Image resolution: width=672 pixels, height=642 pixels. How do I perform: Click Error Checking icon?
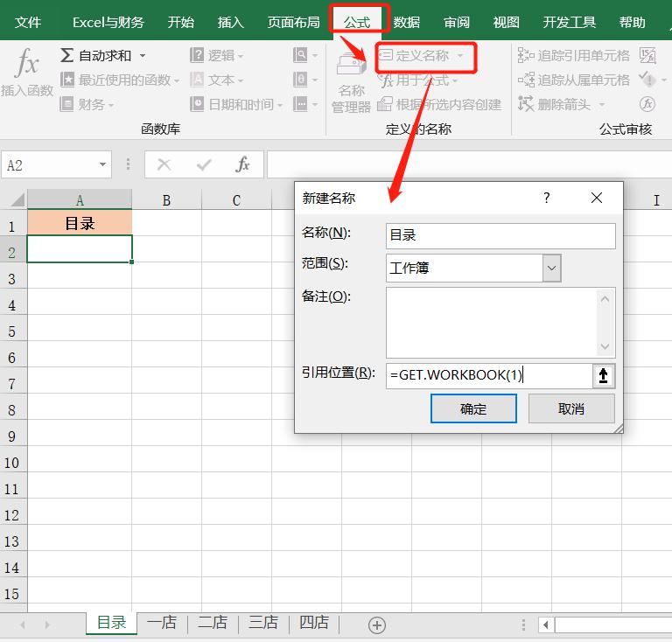pyautogui.click(x=647, y=80)
